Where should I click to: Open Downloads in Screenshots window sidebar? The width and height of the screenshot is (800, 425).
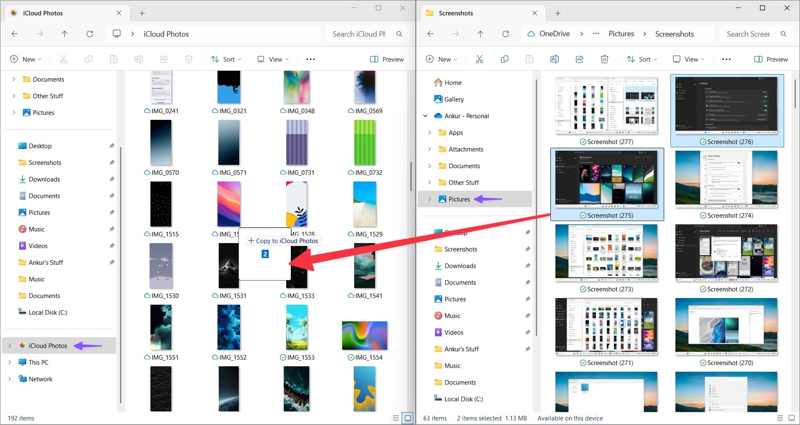(x=455, y=266)
